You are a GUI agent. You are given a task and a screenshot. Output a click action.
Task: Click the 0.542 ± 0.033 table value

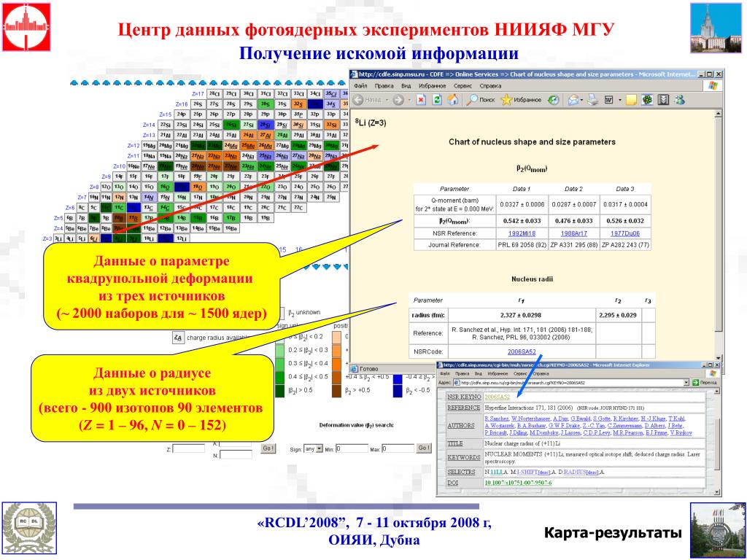pos(522,221)
